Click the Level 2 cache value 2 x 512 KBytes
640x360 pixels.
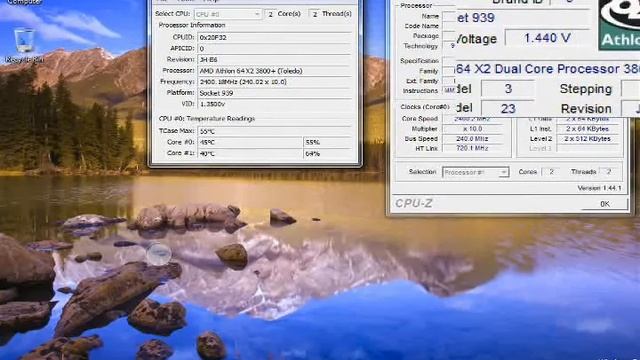pos(587,139)
